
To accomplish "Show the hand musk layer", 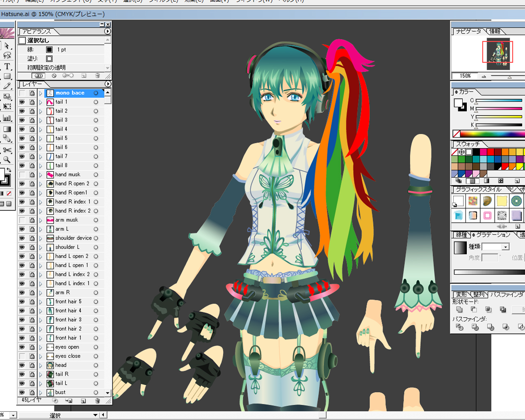I will tap(22, 175).
